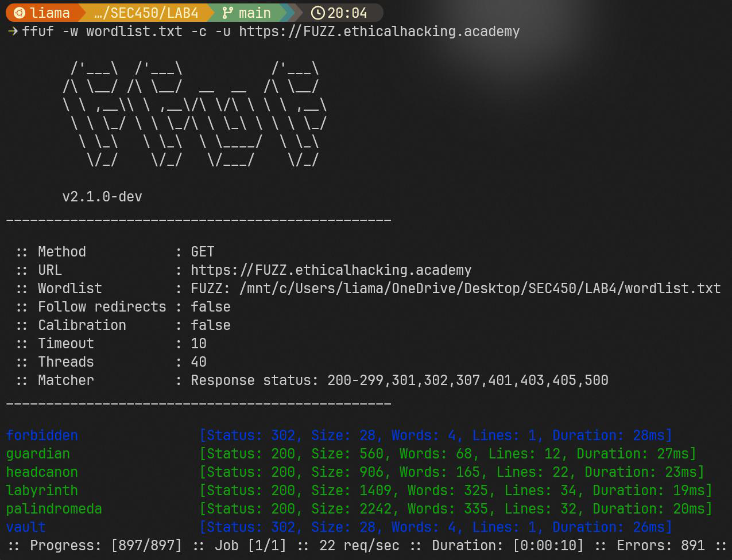This screenshot has height=560, width=732.
Task: Select the palindromeda subdomain result
Action: (54, 509)
